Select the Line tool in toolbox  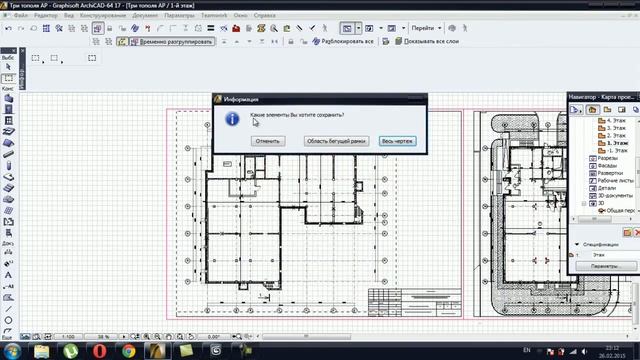pos(8,309)
